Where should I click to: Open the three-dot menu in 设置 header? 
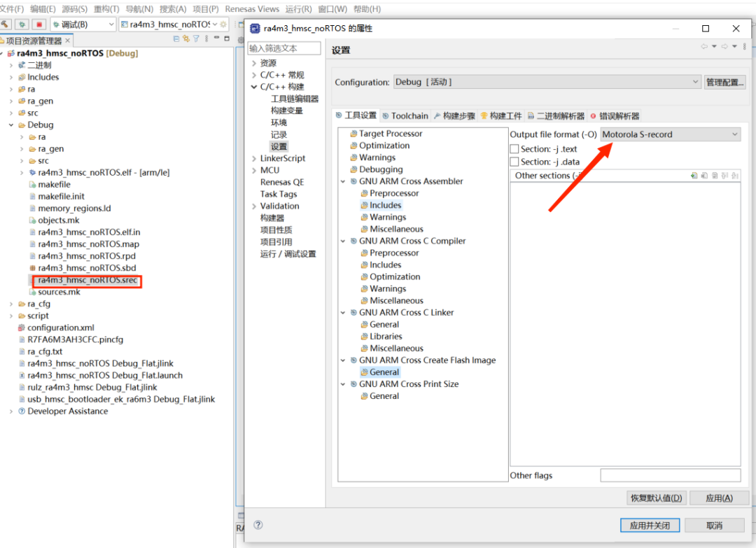[745, 47]
